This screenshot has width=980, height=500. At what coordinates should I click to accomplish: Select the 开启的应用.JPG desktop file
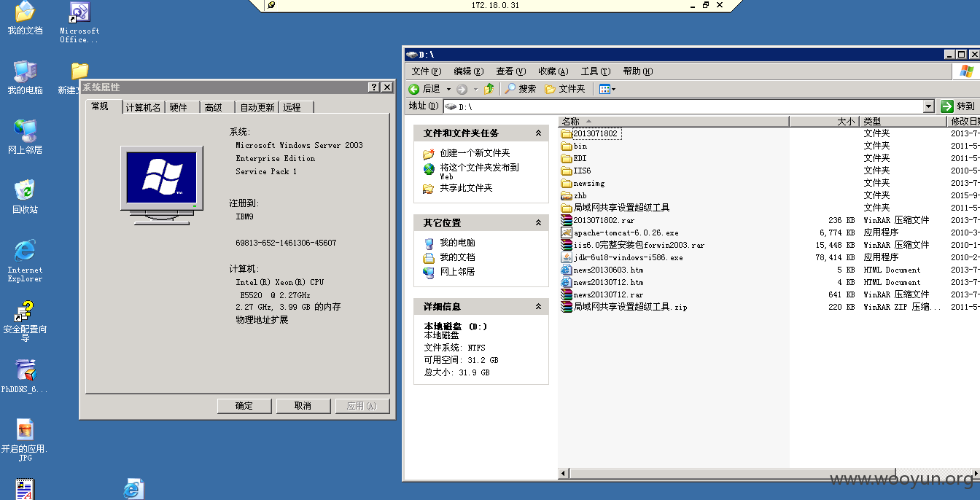coord(25,441)
